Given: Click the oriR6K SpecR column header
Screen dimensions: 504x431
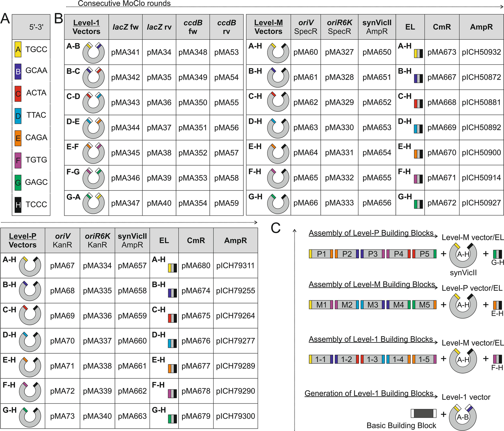Looking at the screenshot, I should click(339, 27).
